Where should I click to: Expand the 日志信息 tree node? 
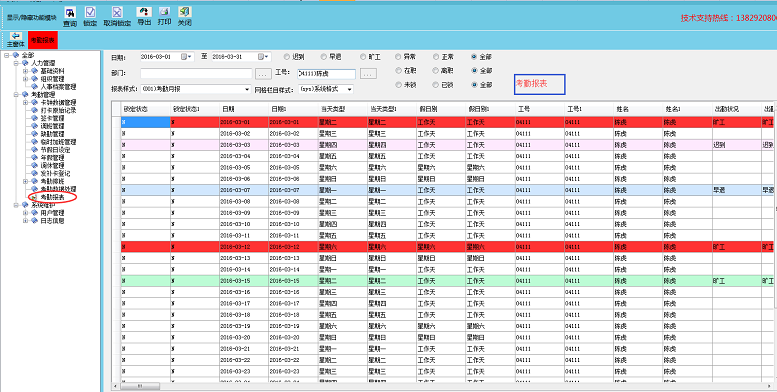tap(26, 221)
